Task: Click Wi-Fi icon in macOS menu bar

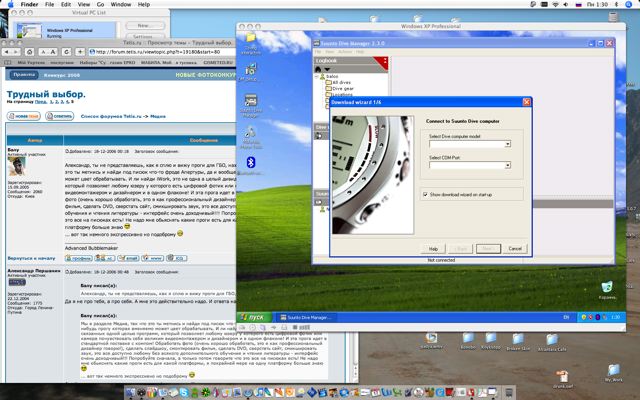Action: [555, 4]
